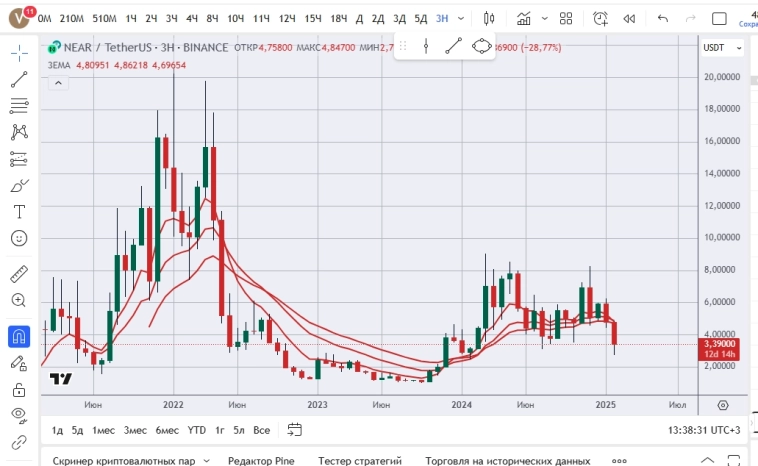Switch to the 4Ч timeframe
Image resolution: width=758 pixels, height=466 pixels.
[x=192, y=18]
